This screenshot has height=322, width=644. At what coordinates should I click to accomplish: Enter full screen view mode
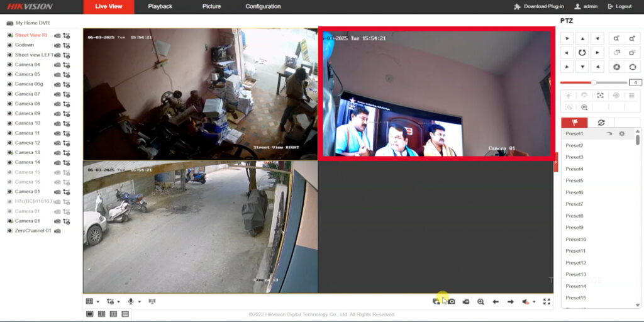[x=547, y=302]
